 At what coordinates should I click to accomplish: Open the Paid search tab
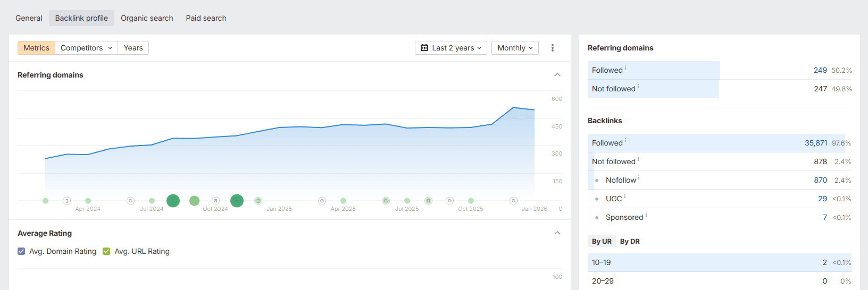[x=206, y=18]
